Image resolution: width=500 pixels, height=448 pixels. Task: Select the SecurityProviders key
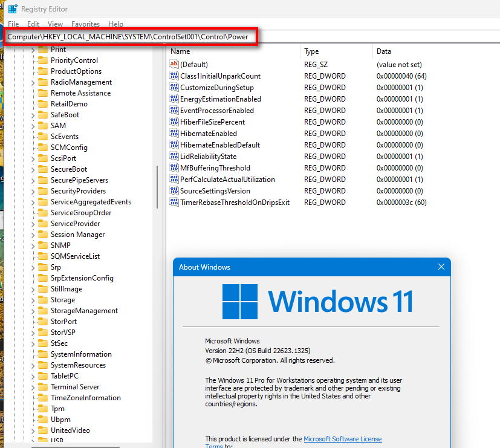pos(78,191)
